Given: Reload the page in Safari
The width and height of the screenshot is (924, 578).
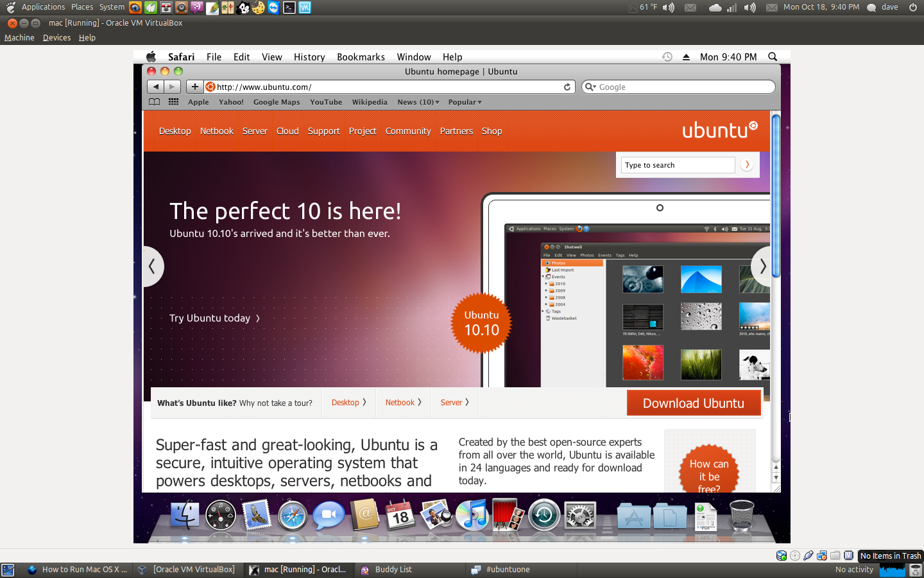Looking at the screenshot, I should tap(567, 87).
